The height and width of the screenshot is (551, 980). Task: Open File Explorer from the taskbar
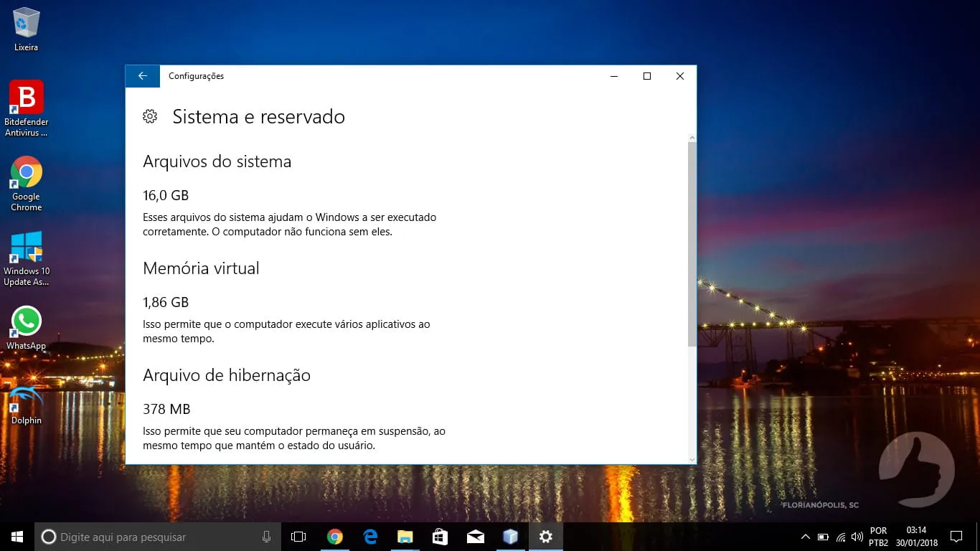pos(405,537)
